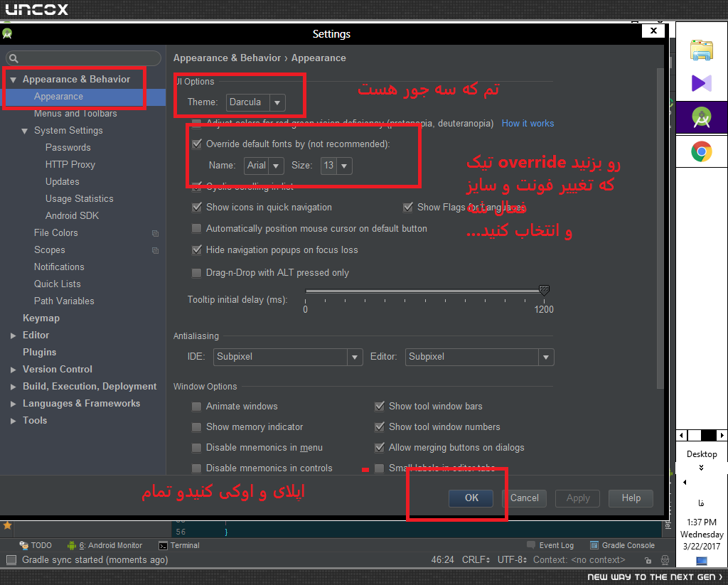728x585 pixels.
Task: Click the UTF-8 encoding selector
Action: [x=512, y=560]
